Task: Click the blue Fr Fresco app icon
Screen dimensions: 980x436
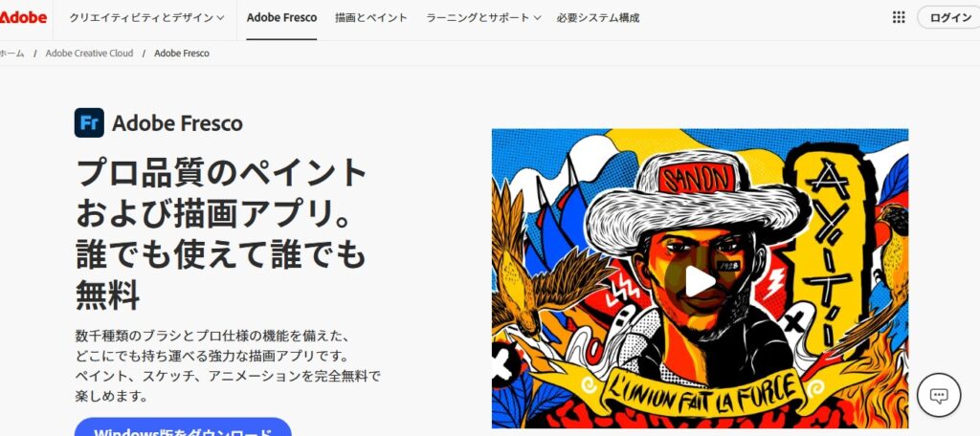Action: pyautogui.click(x=89, y=122)
